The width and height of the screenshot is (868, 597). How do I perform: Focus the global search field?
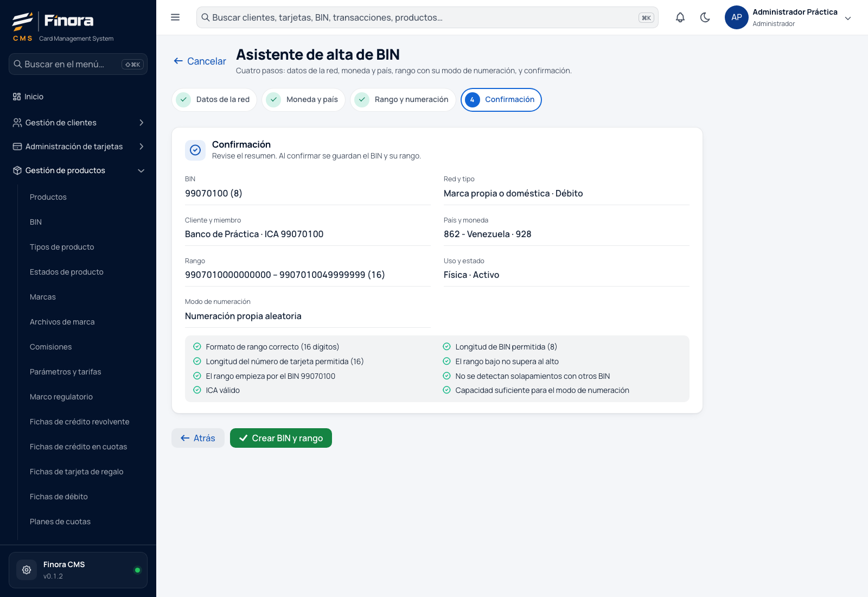427,17
